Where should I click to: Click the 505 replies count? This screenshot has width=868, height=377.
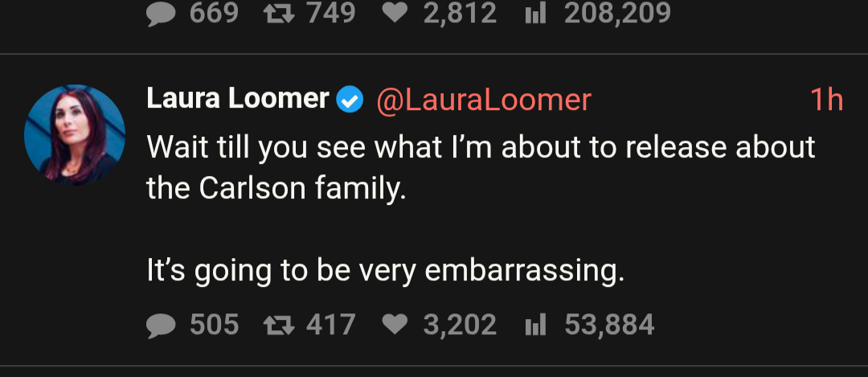(215, 325)
